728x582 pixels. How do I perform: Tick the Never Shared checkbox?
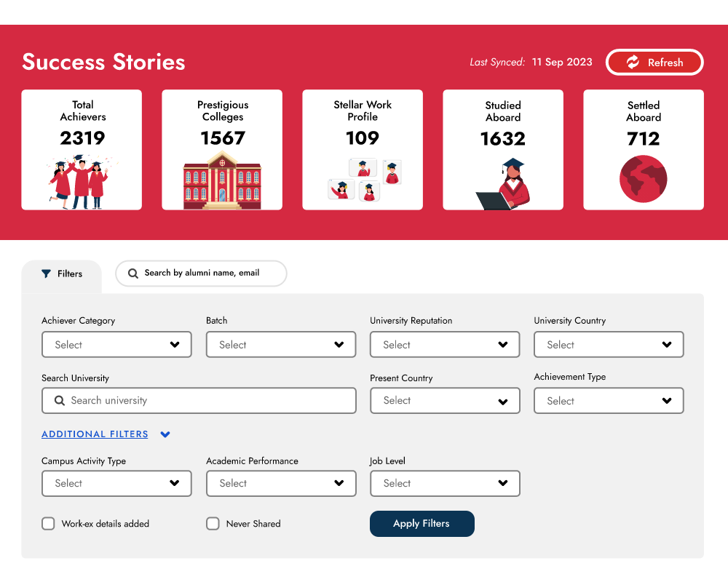tap(213, 524)
